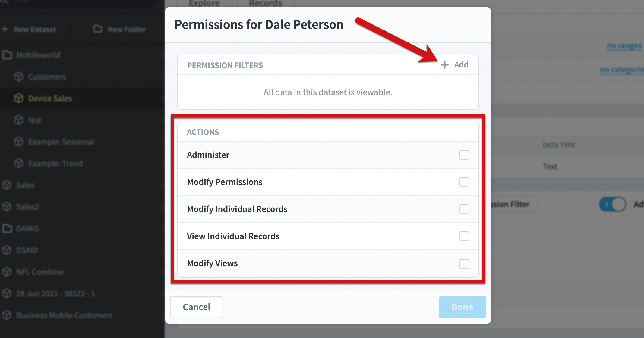This screenshot has height=338, width=644.
Task: Tick the Modify Individual Records checkbox
Action: click(464, 209)
